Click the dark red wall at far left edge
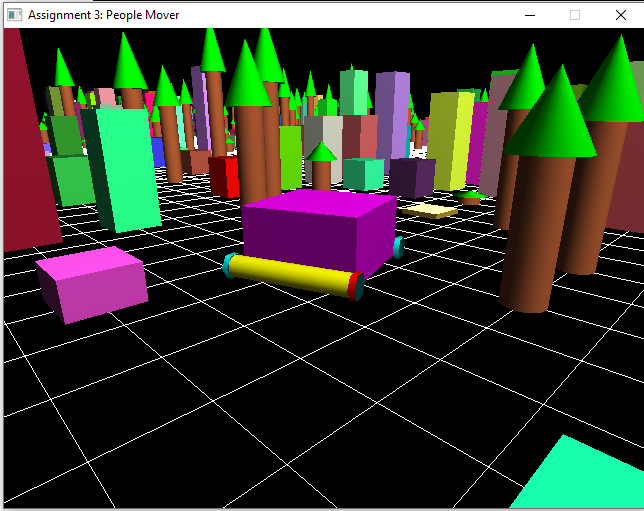644x511 pixels. pyautogui.click(x=26, y=150)
